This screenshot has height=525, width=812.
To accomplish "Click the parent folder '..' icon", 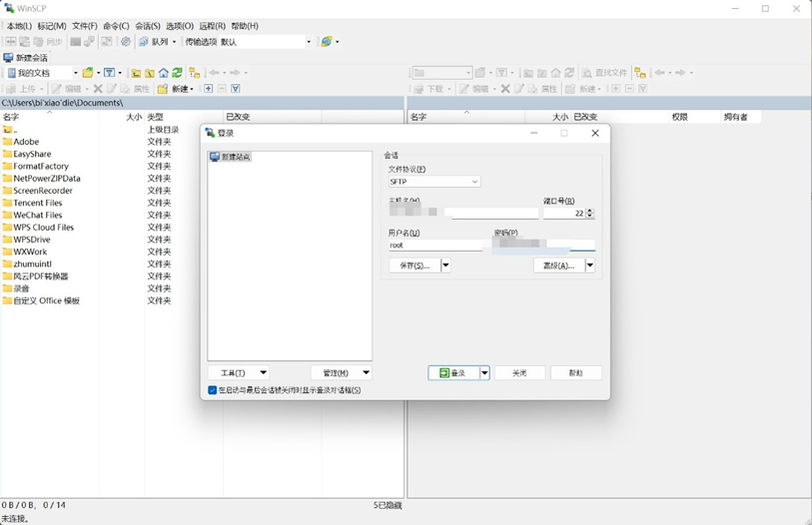I will 7,130.
